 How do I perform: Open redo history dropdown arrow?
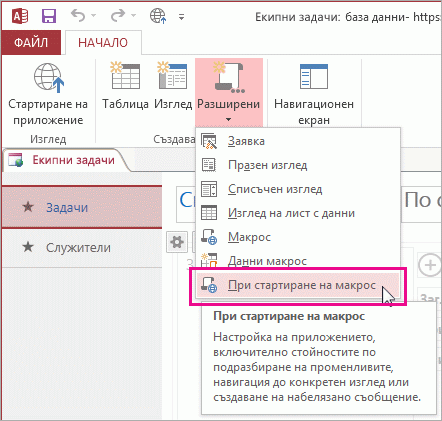click(x=133, y=15)
